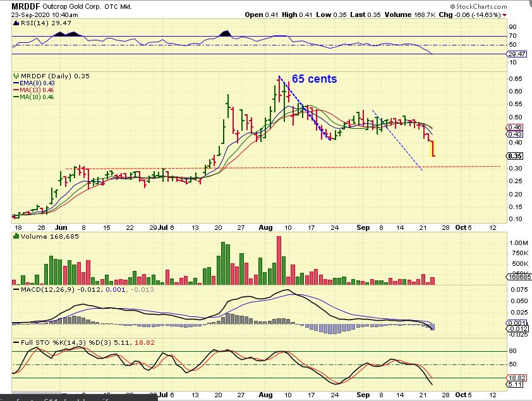Click the 0.65 price axis label
Screen dimensions: 532x401
(x=516, y=79)
